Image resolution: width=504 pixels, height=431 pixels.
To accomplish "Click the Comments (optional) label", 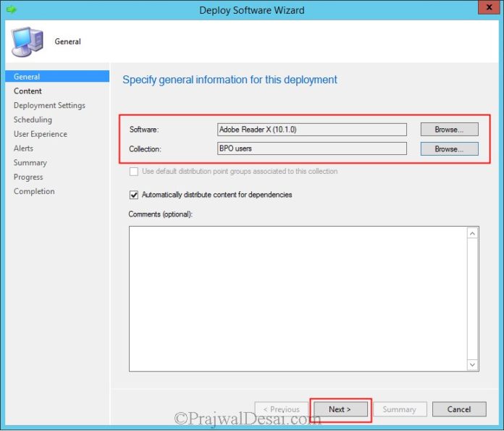I will coord(160,214).
